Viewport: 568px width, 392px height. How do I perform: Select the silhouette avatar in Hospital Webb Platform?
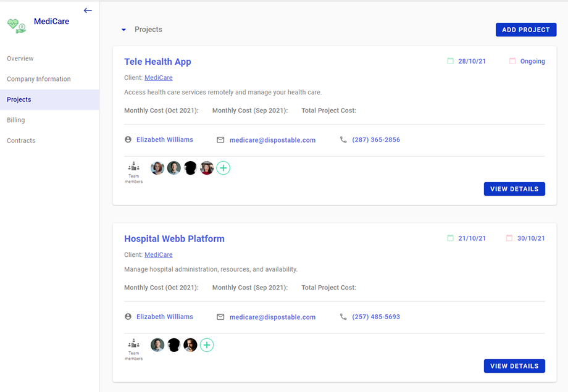coord(174,345)
